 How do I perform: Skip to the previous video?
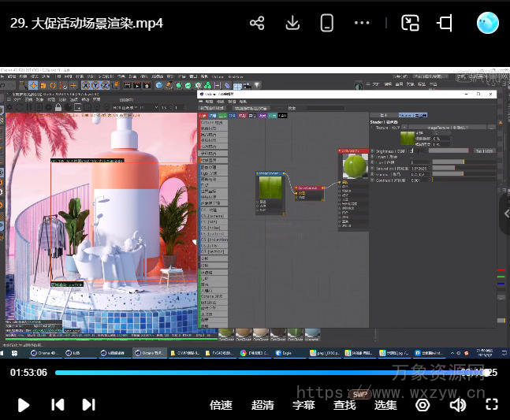point(58,405)
